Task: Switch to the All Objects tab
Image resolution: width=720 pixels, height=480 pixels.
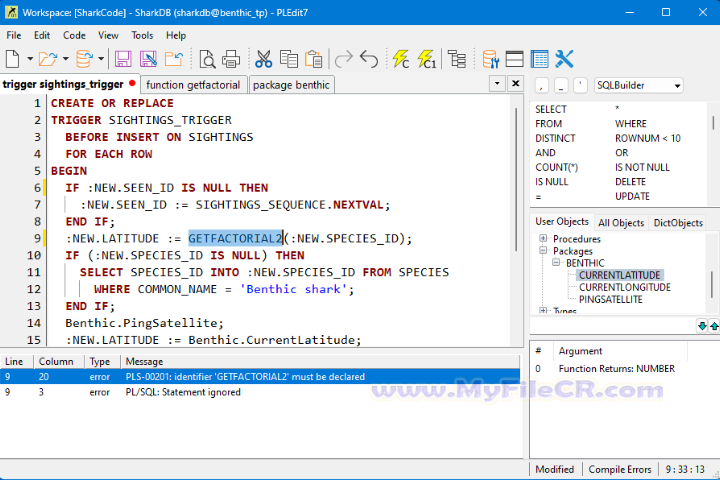Action: [x=620, y=222]
